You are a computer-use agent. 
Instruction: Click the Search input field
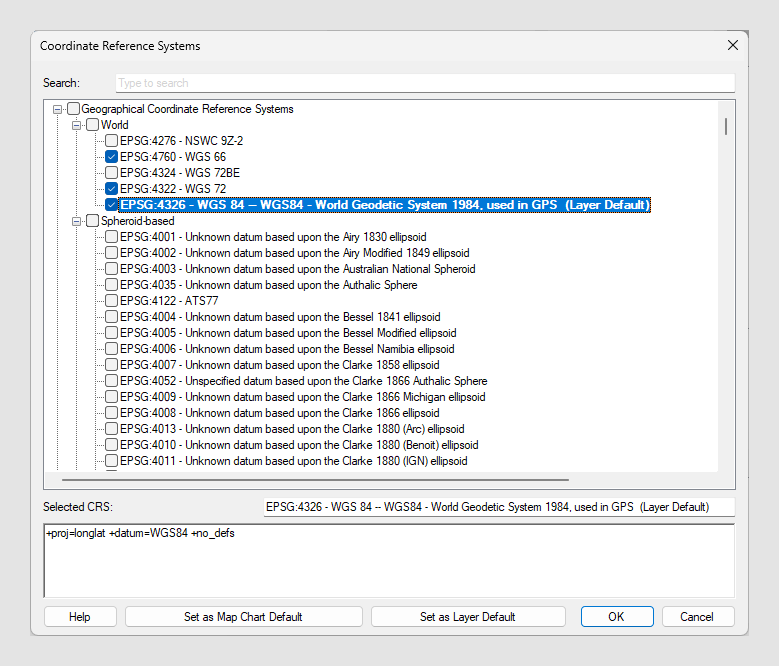coord(424,83)
